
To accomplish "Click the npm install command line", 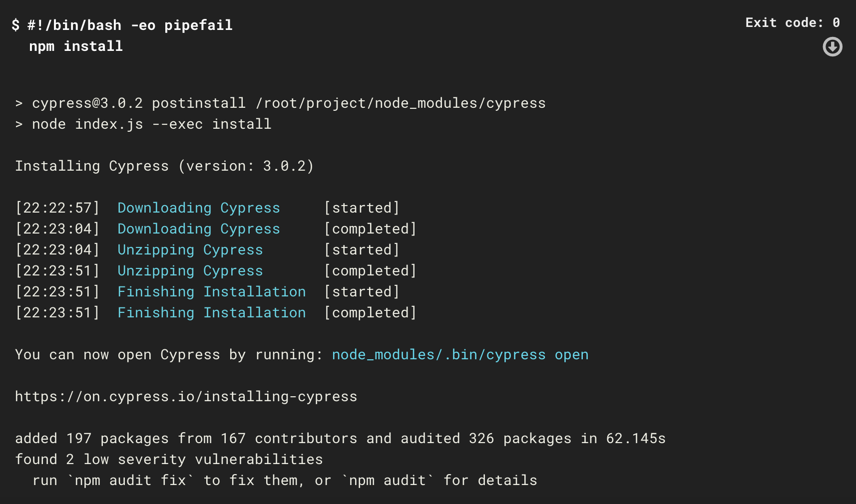I will (76, 46).
